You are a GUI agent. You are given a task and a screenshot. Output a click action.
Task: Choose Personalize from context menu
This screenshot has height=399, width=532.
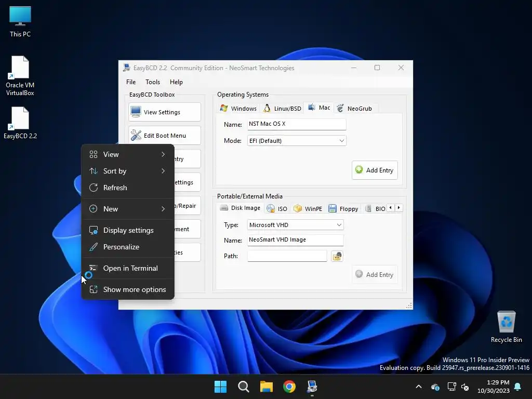128,247
